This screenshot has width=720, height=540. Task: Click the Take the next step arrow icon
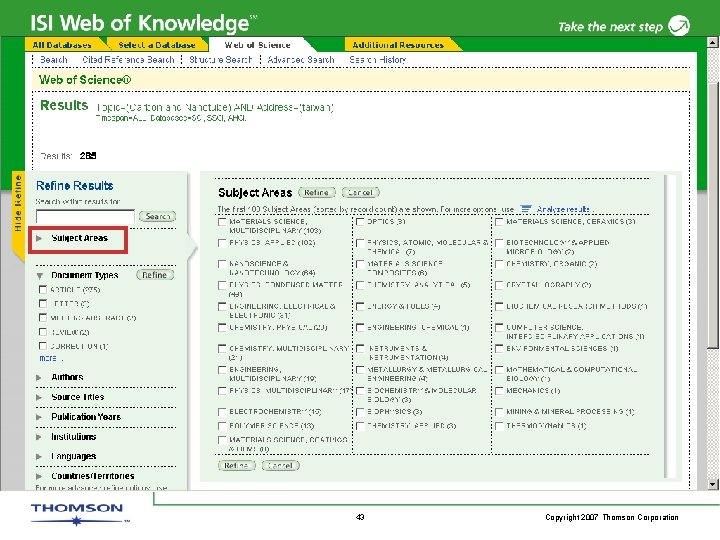679,26
